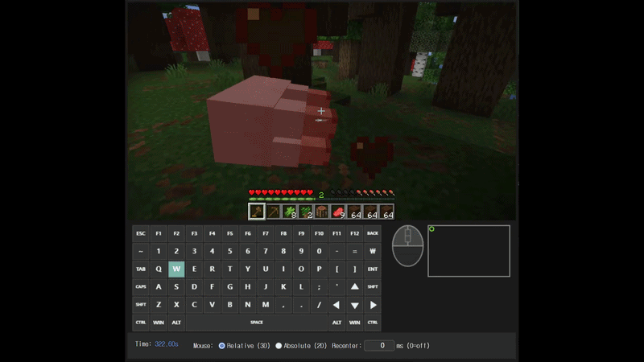
Task: Select the wooden axe hotbar slot
Action: point(257,212)
